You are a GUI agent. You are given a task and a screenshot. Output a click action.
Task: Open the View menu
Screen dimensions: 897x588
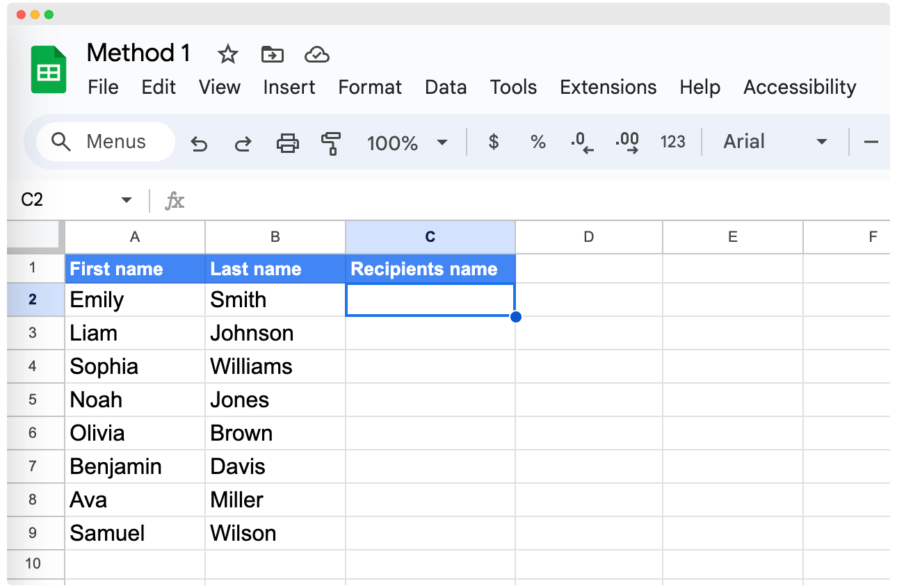[x=219, y=87]
